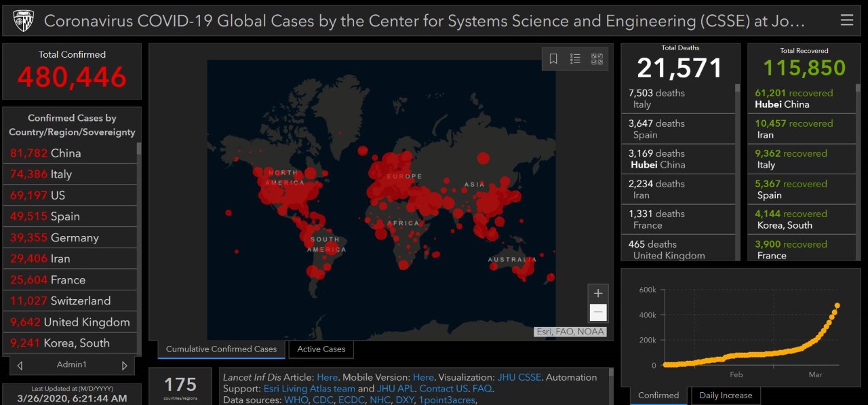Click the 7,503 deaths Italy entry
Viewport: 868px width, 405px height.
[x=678, y=98]
